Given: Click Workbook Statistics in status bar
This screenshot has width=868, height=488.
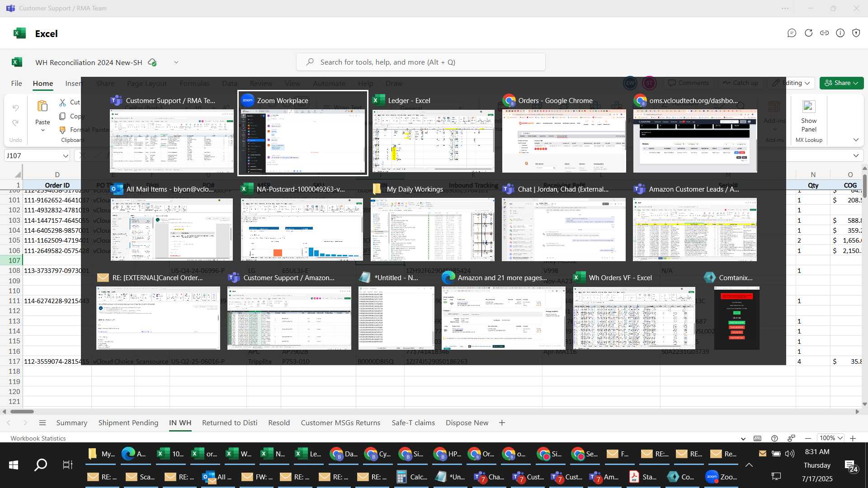Looking at the screenshot, I should [x=38, y=438].
